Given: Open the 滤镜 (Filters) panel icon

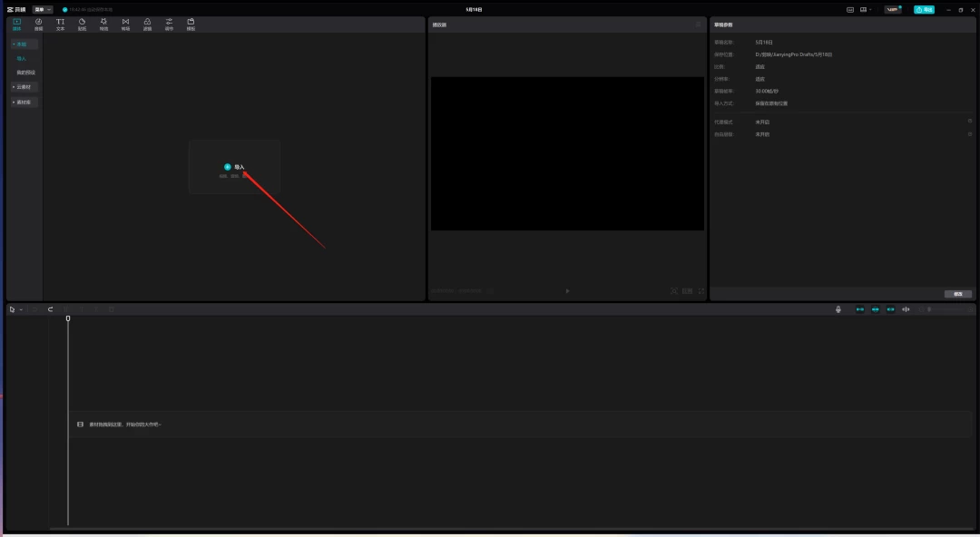Looking at the screenshot, I should pyautogui.click(x=147, y=23).
